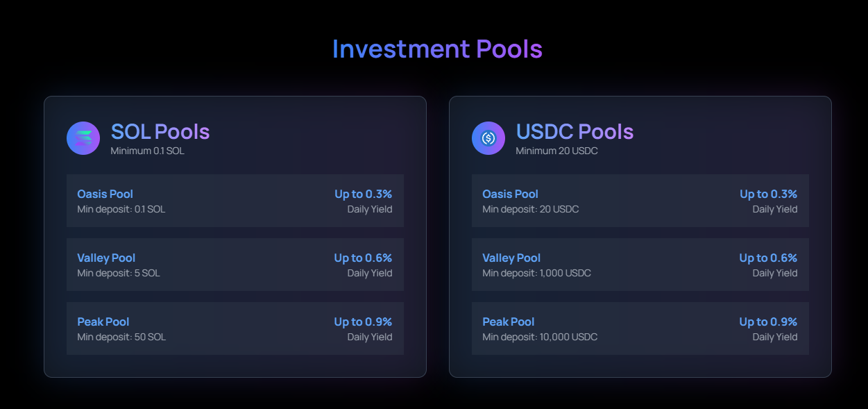868x409 pixels.
Task: Open the USDC Oasis Pool row
Action: pyautogui.click(x=640, y=201)
